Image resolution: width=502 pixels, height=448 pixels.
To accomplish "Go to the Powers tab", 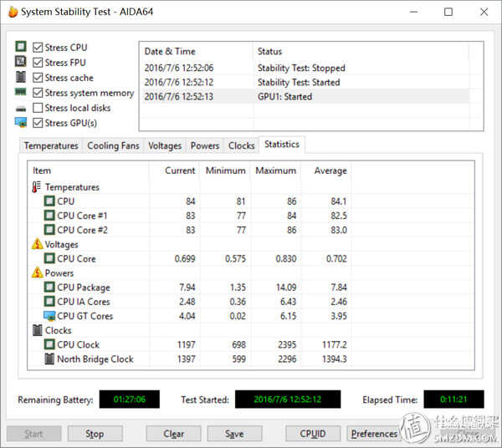I will point(205,145).
